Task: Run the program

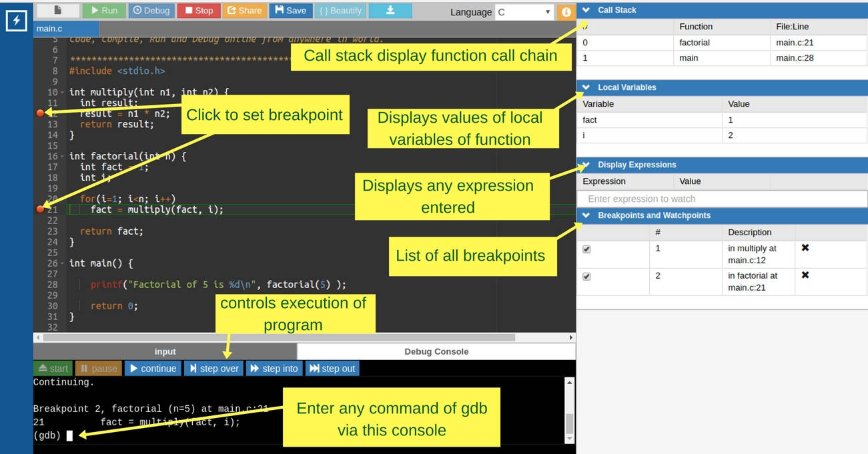Action: (105, 10)
